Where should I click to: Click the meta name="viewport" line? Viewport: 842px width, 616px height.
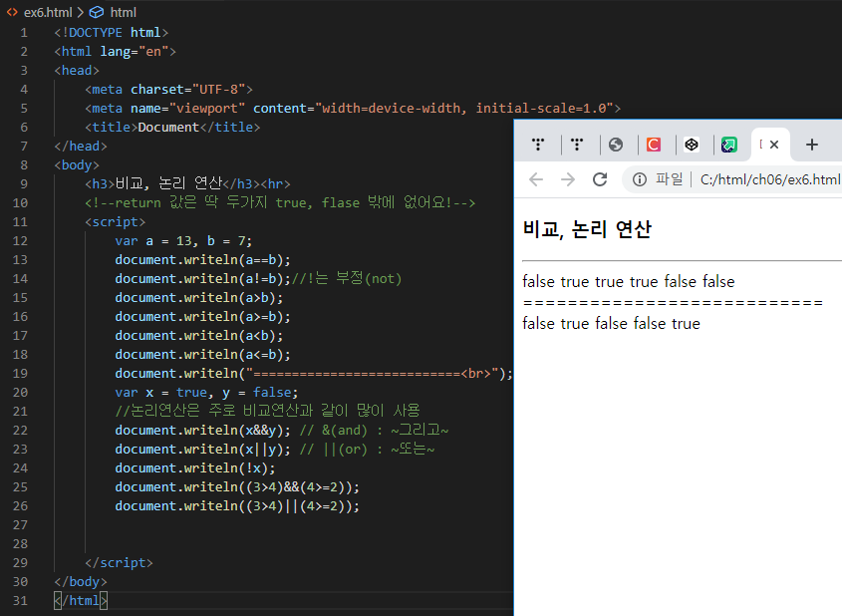coord(353,108)
